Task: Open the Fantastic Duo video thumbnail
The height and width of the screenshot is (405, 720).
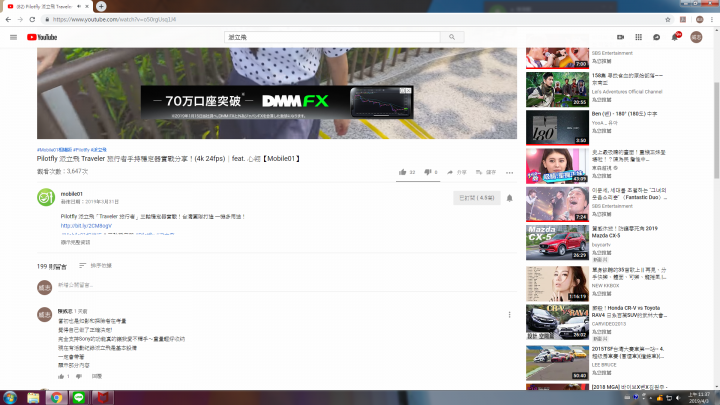Action: (x=557, y=204)
